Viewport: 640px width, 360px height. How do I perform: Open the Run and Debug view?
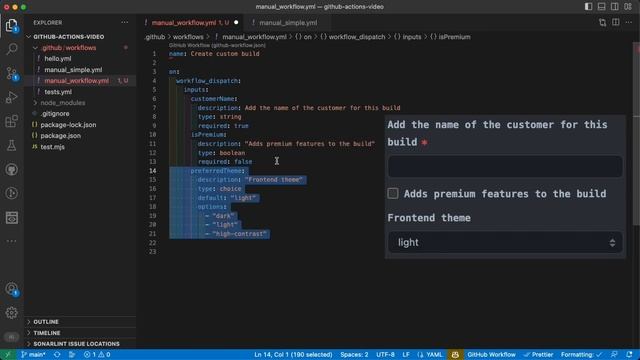[x=11, y=97]
